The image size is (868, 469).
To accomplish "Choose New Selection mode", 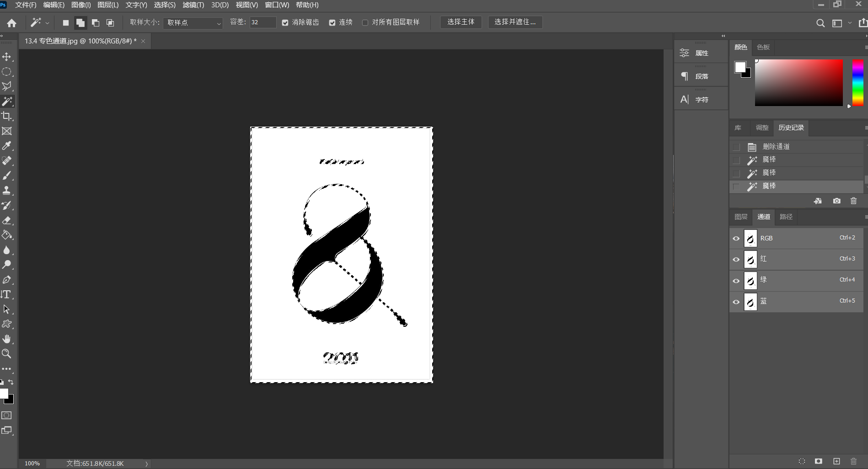I will coord(66,23).
